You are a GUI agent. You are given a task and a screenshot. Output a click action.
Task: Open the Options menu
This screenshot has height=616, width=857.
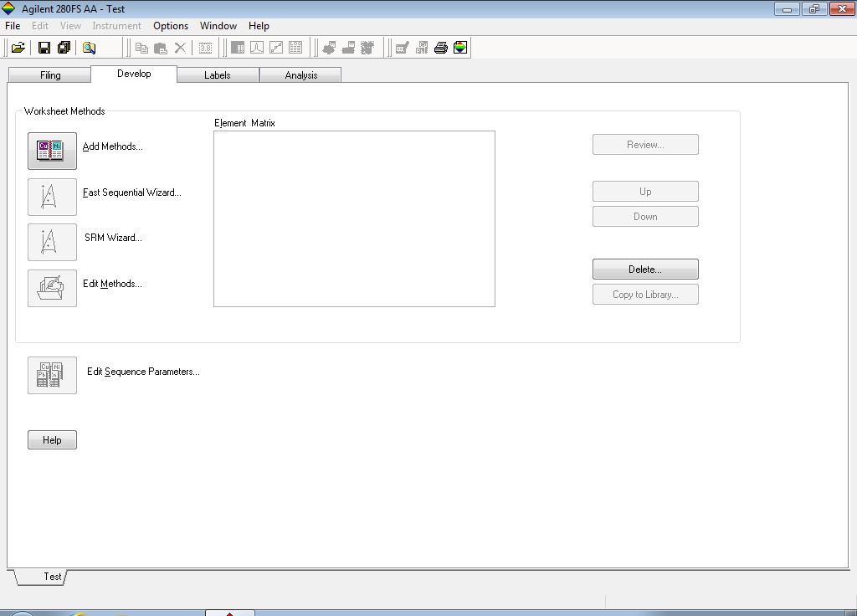(x=171, y=26)
